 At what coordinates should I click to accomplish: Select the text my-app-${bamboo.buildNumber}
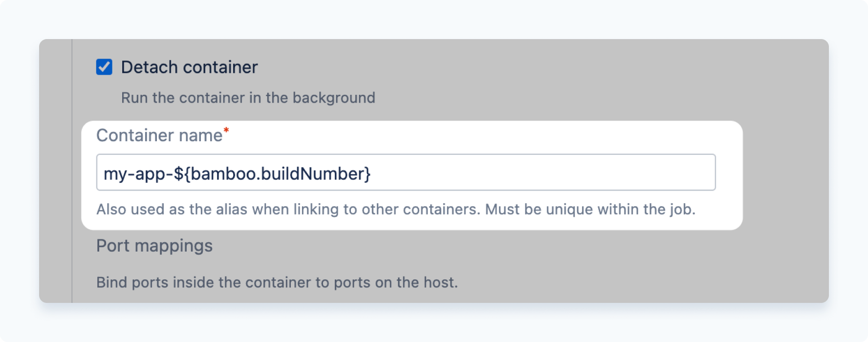[236, 172]
